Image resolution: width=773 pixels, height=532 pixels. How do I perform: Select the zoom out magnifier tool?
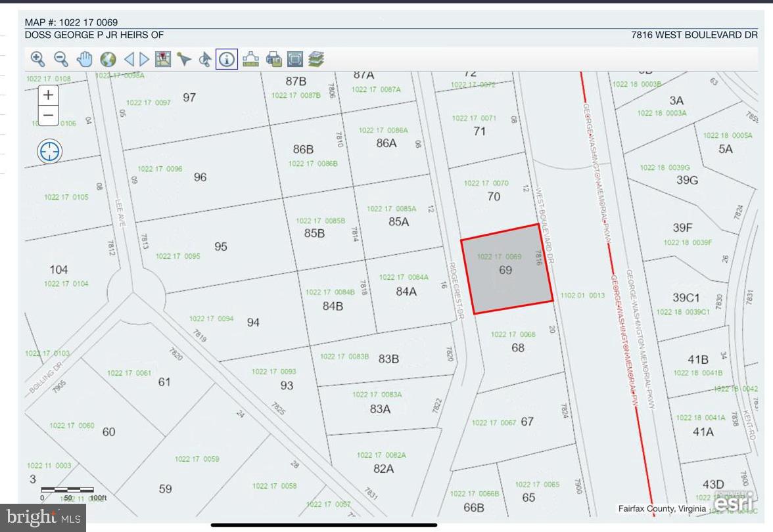coord(61,59)
